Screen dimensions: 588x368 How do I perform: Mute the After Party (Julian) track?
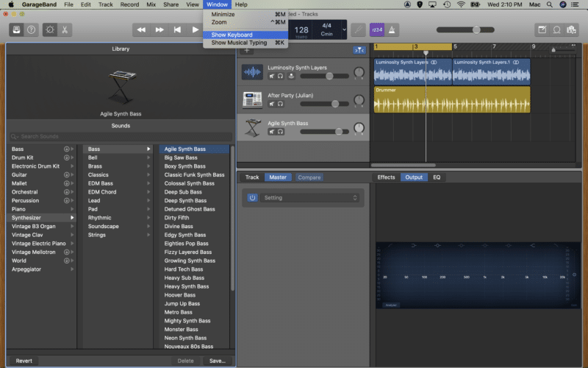click(x=271, y=104)
